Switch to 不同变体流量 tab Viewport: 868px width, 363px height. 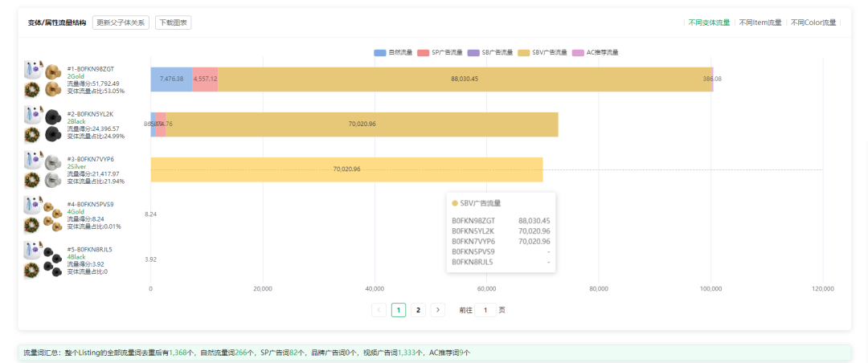pyautogui.click(x=709, y=22)
